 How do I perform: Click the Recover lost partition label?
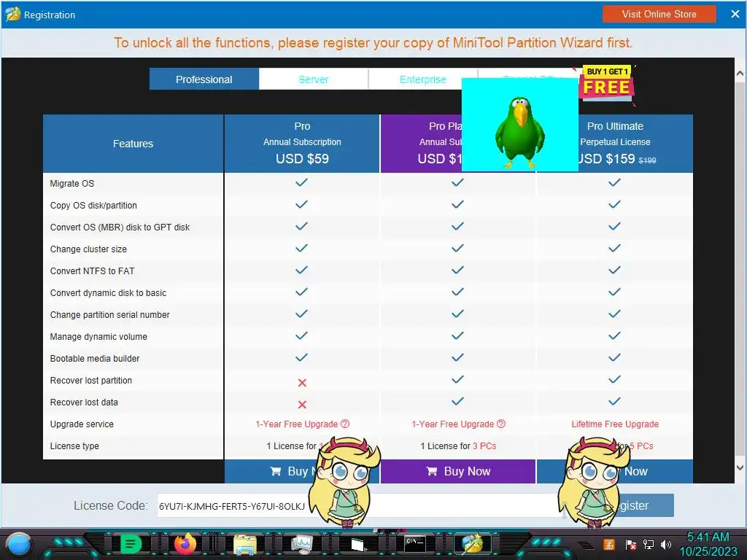coord(91,381)
